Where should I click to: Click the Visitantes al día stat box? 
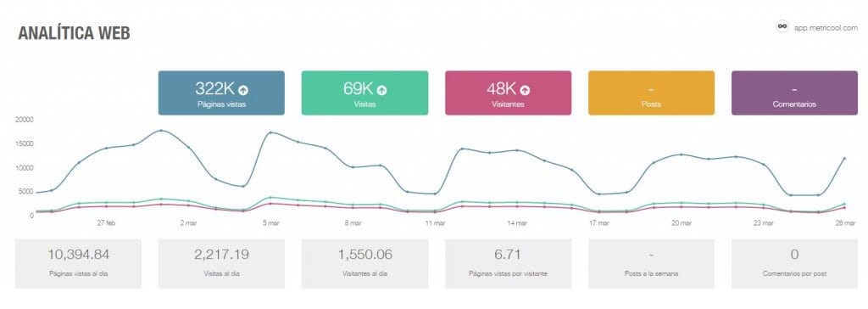[x=364, y=264]
